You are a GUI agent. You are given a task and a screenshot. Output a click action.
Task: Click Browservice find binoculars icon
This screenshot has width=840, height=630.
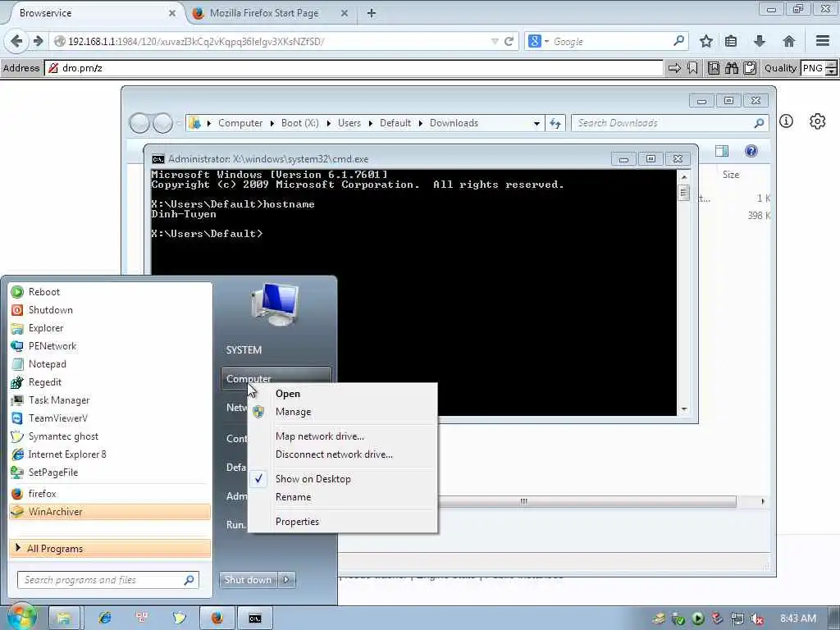[732, 68]
